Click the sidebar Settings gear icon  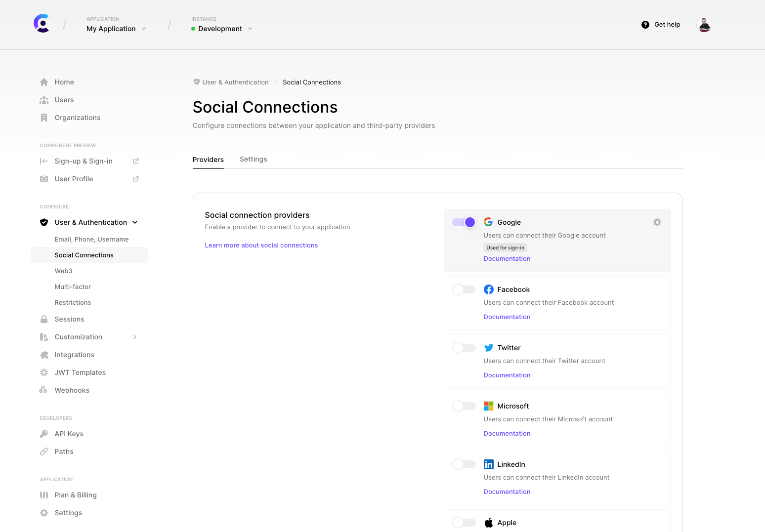click(x=44, y=513)
